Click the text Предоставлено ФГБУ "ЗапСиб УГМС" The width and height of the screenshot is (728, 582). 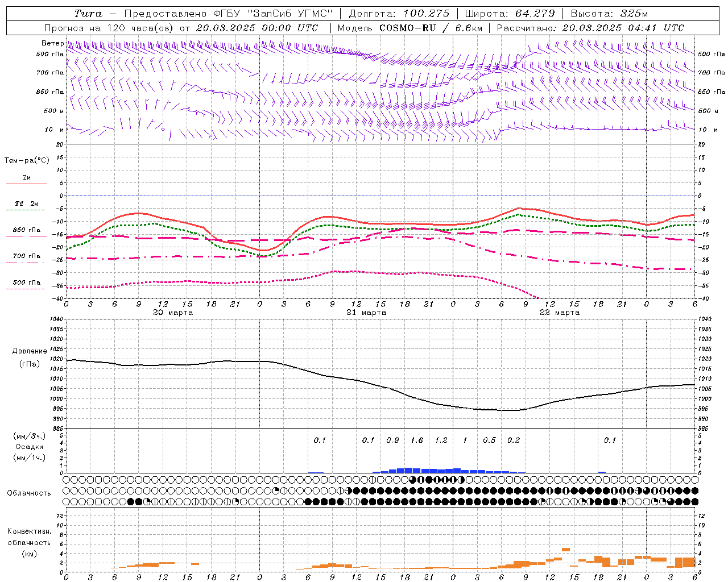(228, 14)
